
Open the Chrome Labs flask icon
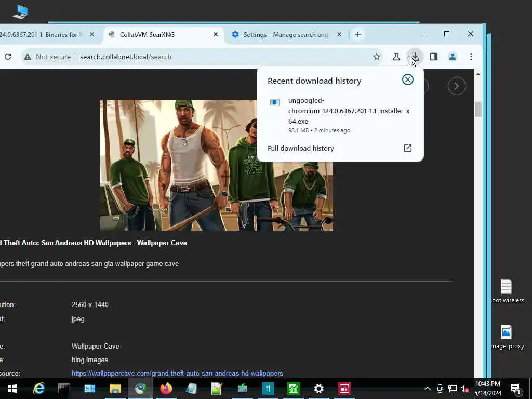tap(396, 57)
